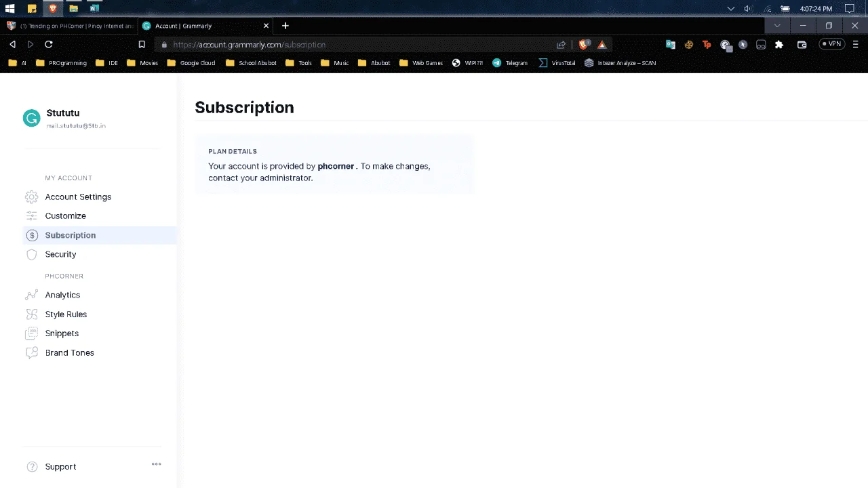Screen dimensions: 868x488
Task: Click the browser forward arrow
Action: (30, 44)
